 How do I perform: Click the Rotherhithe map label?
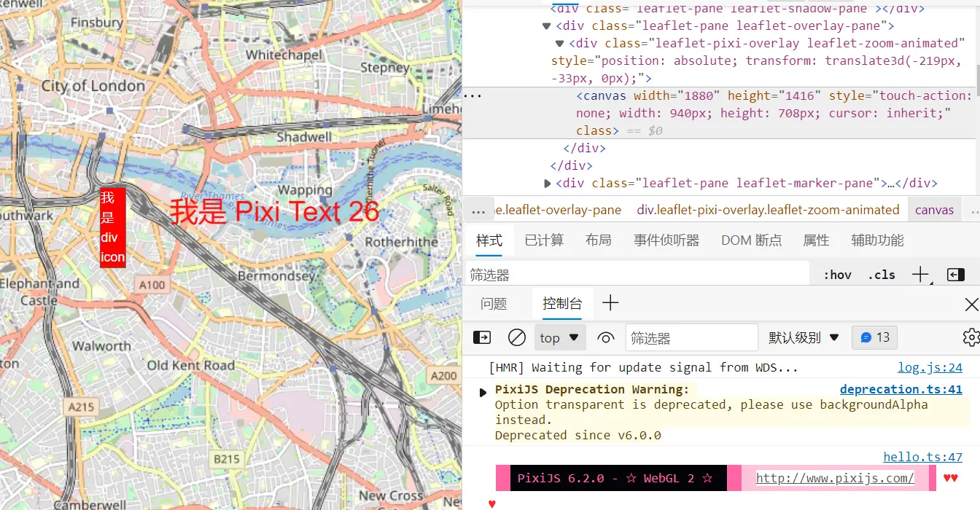402,242
